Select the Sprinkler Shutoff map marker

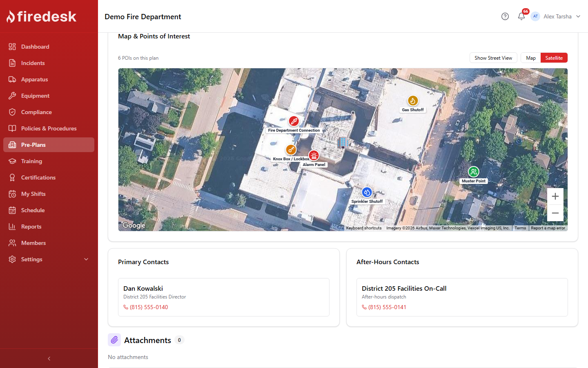pos(367,192)
